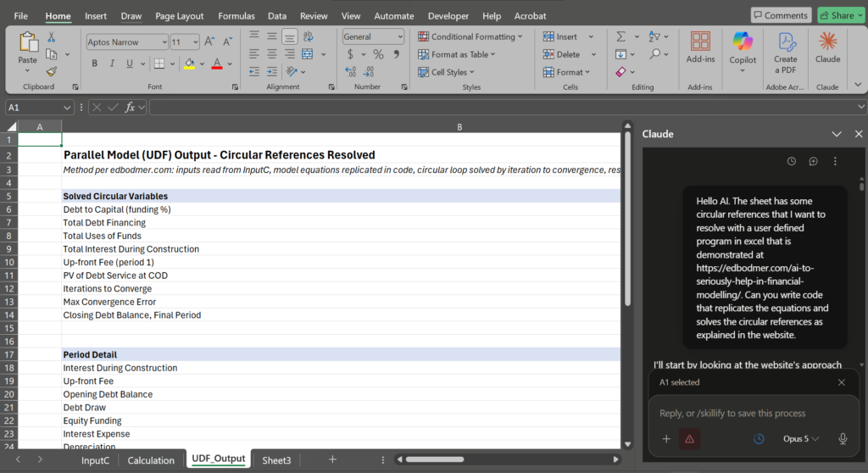Click the Increase Decimal icon
The image size is (868, 473).
click(350, 71)
